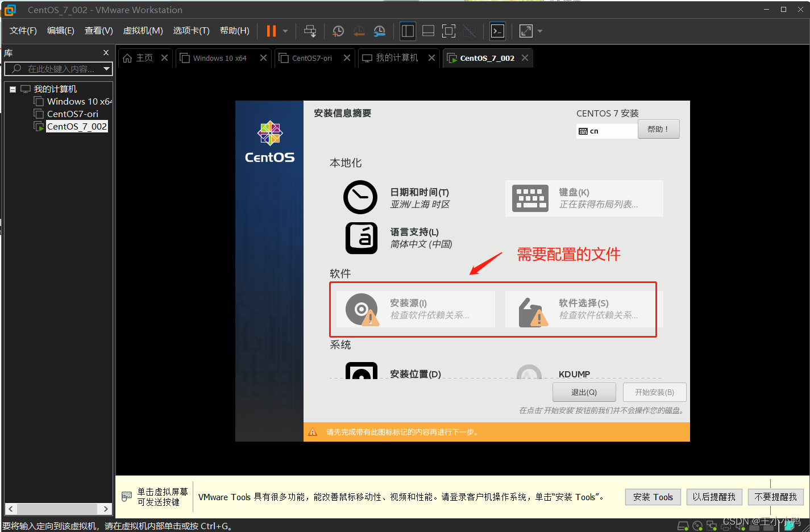Close the Windows 10 x64 tab
Viewport: 810px width, 532px height.
click(263, 58)
